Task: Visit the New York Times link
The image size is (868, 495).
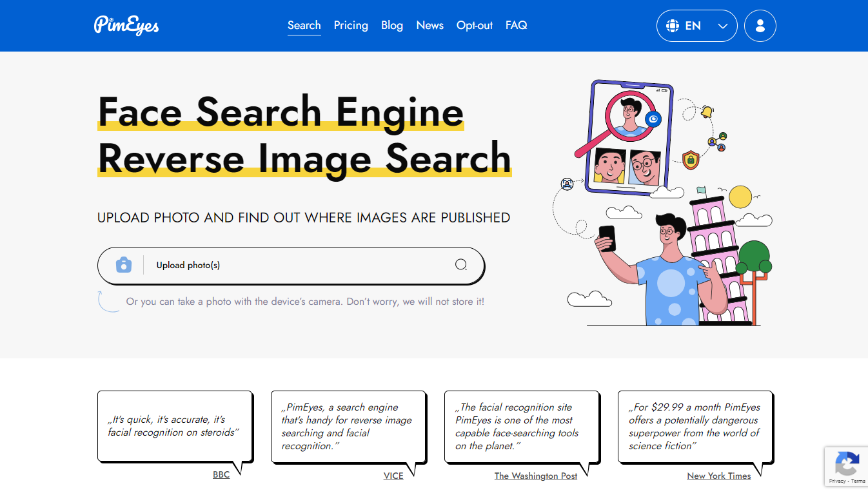Action: tap(718, 476)
